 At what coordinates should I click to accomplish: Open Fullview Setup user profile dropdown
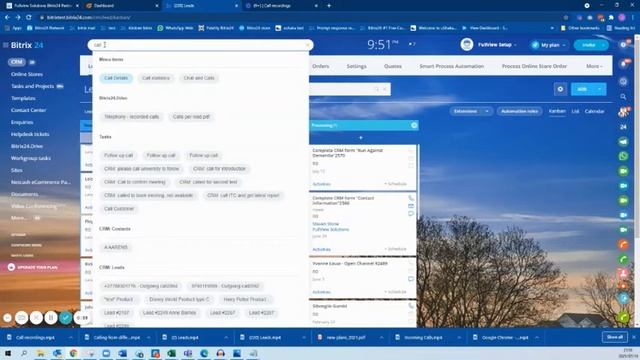[x=489, y=44]
